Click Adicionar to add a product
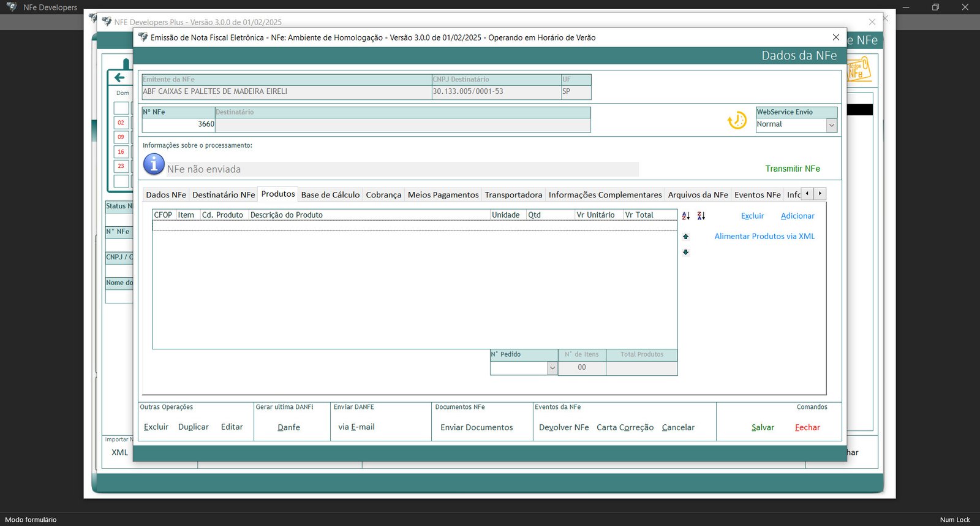Viewport: 980px width, 526px height. [x=797, y=216]
